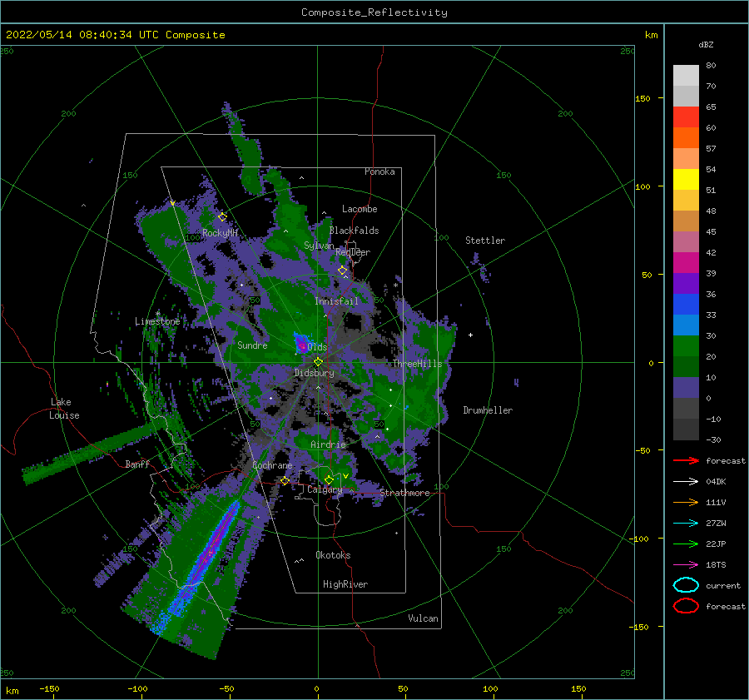The height and width of the screenshot is (700, 749).
Task: Select the Strathmore label
Action: coord(404,493)
